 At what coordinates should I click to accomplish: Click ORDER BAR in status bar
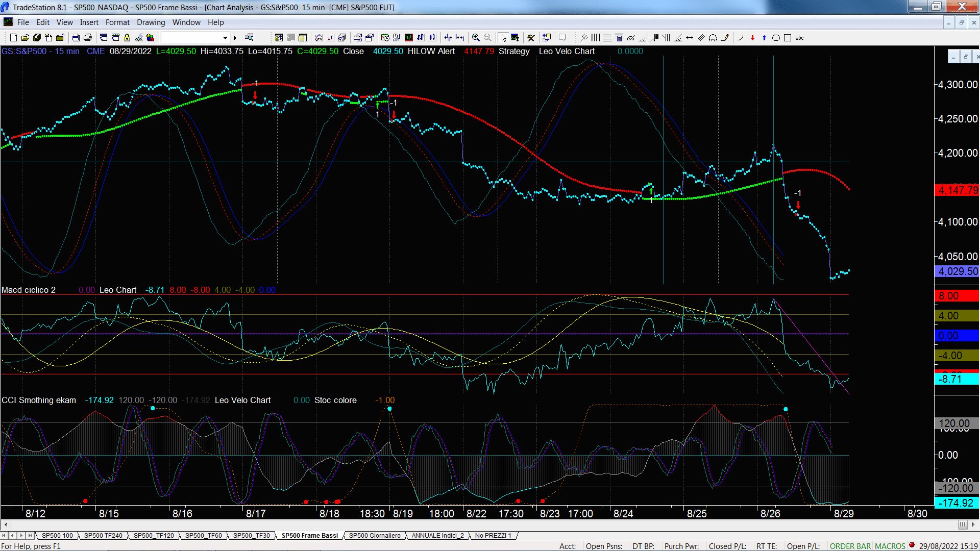[x=850, y=546]
